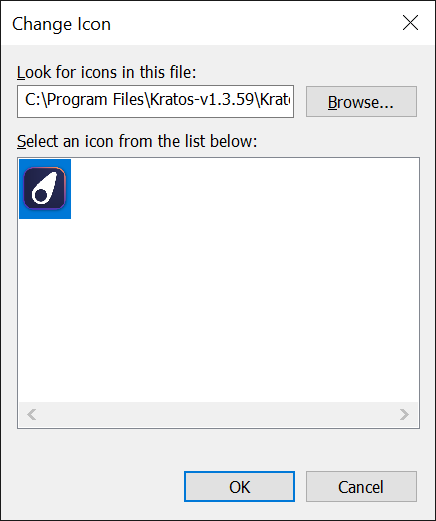Click the 'Change Icon' title bar text

[61, 24]
